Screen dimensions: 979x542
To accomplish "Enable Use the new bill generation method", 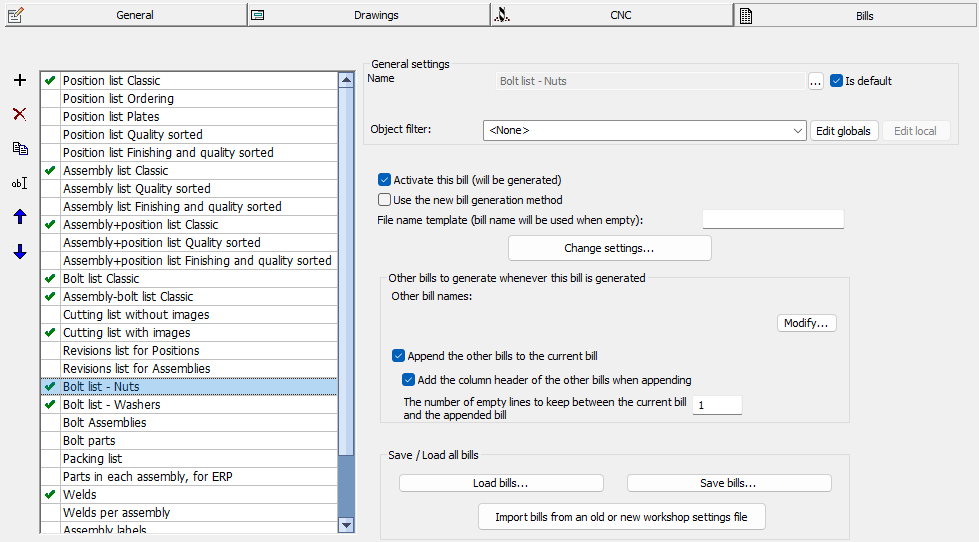I will (x=385, y=200).
